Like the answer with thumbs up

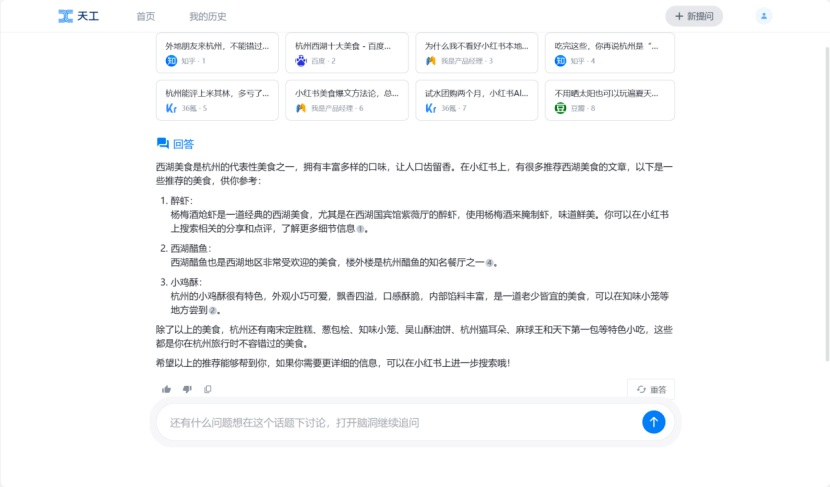pyautogui.click(x=166, y=389)
